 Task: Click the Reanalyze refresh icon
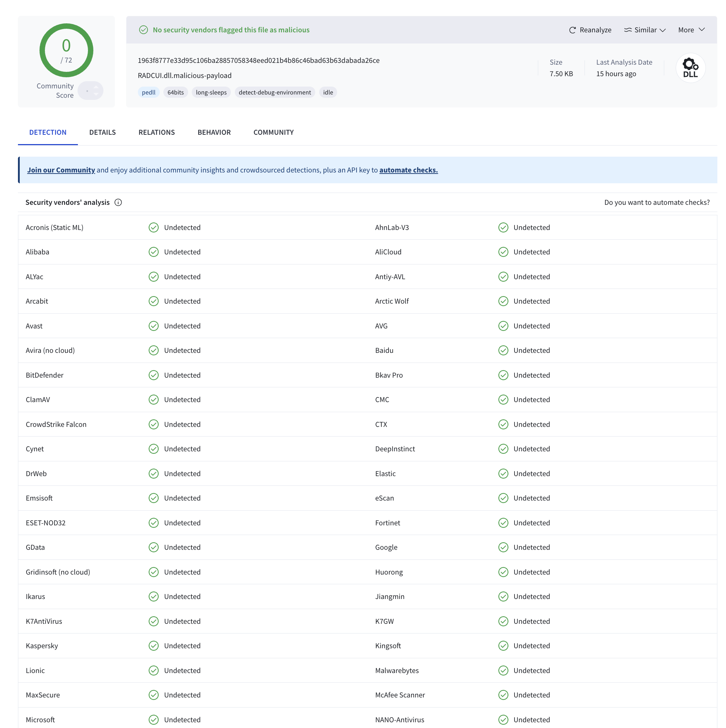click(572, 30)
